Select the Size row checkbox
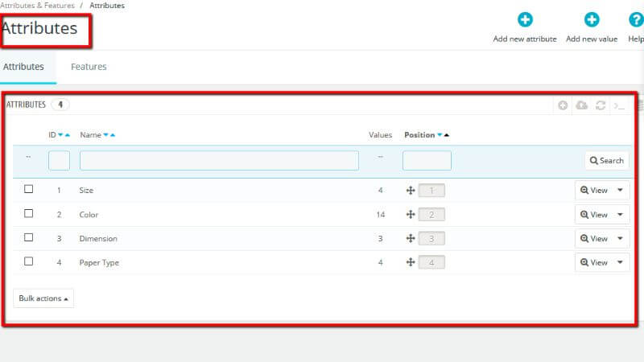This screenshot has height=362, width=644. pos(28,189)
